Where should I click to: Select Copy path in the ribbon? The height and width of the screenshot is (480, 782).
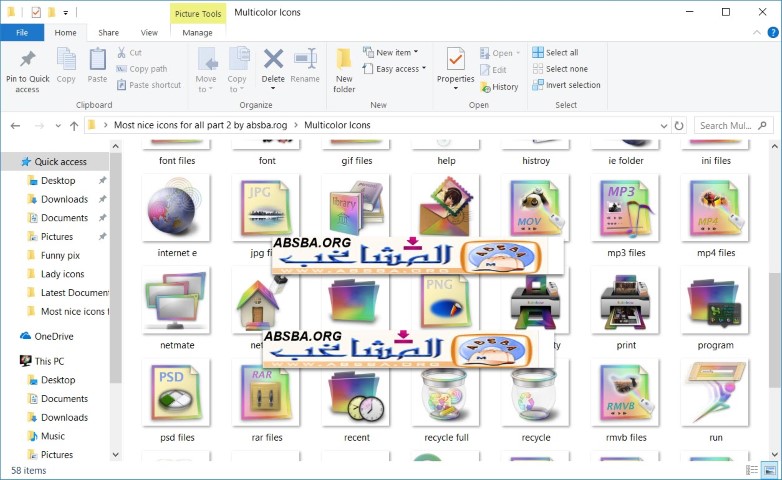(142, 69)
